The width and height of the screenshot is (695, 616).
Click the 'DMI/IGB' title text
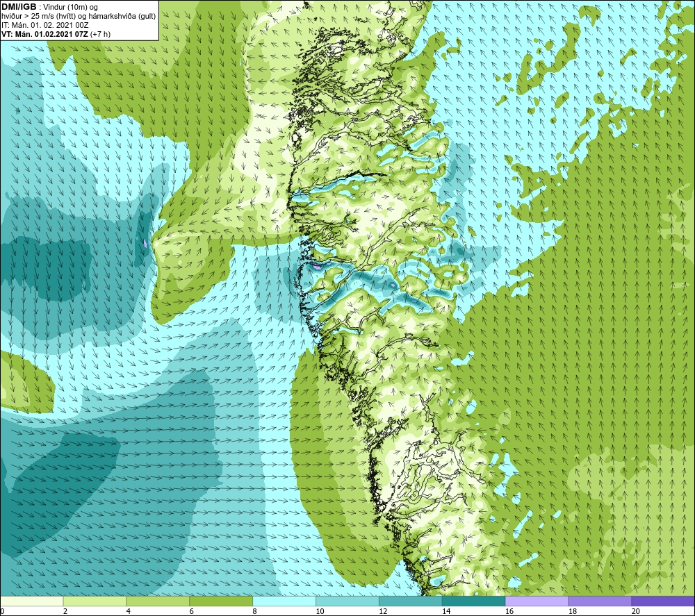click(x=19, y=7)
